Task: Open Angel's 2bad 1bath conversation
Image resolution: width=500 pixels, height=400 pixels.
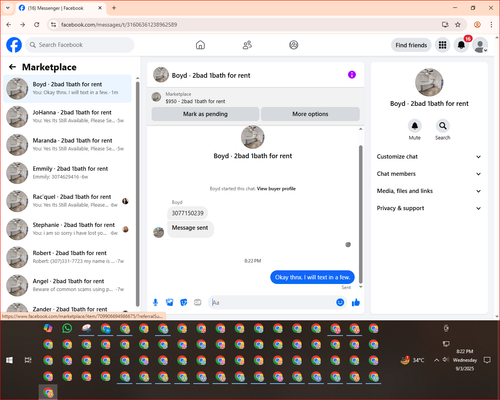Action: pos(68,285)
